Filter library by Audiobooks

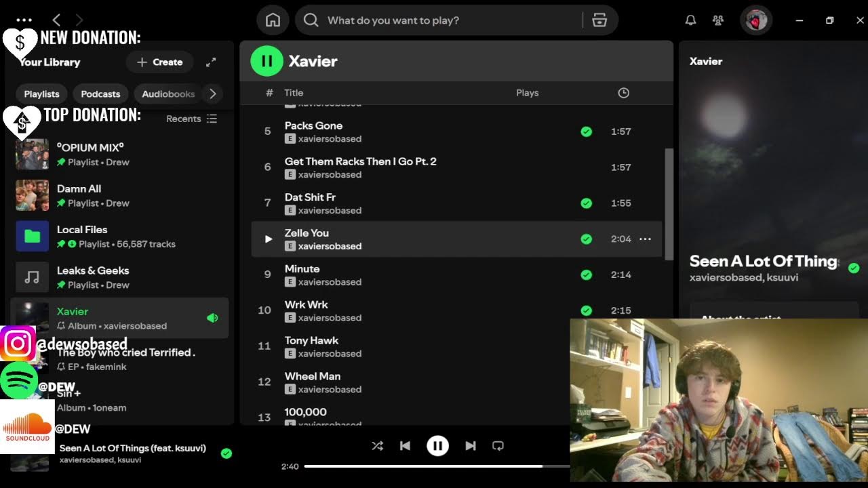tap(168, 94)
